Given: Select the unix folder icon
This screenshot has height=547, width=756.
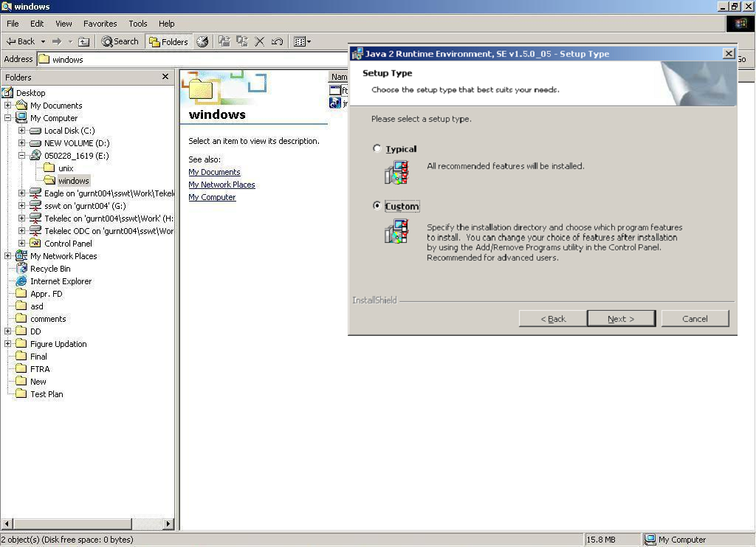Looking at the screenshot, I should pyautogui.click(x=49, y=168).
